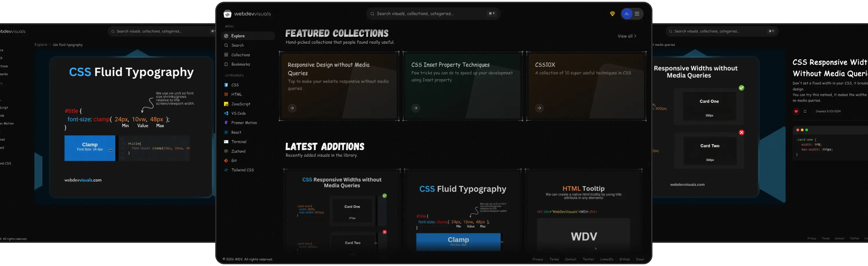Click the Contact footer link in center window
This screenshot has height=266, width=868.
(x=571, y=259)
